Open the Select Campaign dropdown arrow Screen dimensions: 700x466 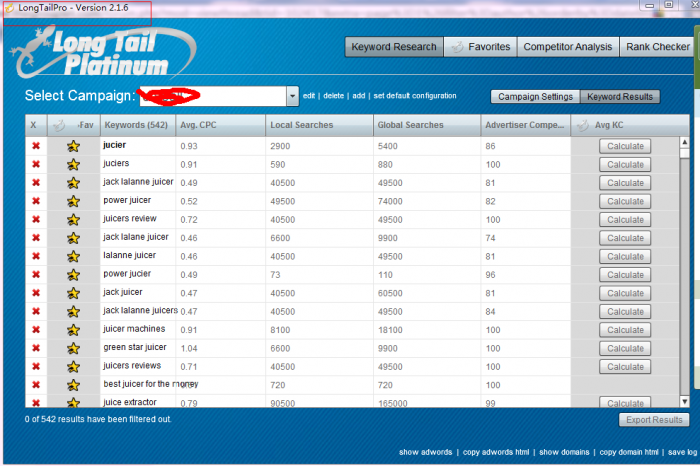292,96
